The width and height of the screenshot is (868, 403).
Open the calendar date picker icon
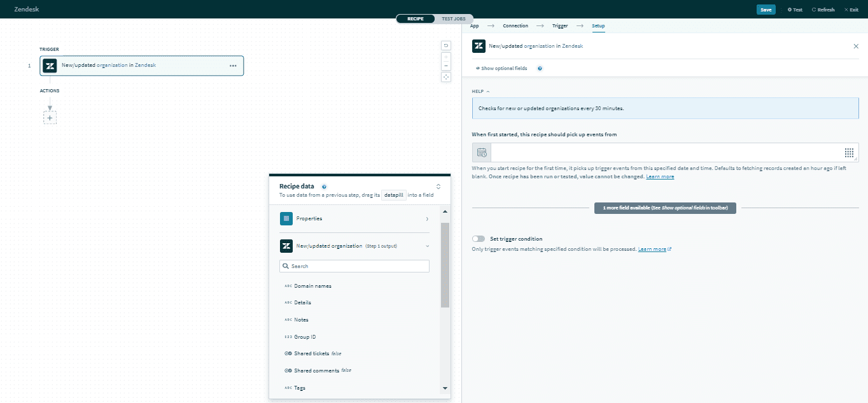coord(482,153)
